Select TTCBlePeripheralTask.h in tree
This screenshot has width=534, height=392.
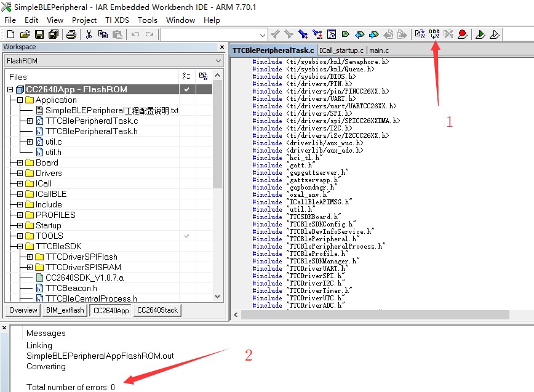[92, 132]
